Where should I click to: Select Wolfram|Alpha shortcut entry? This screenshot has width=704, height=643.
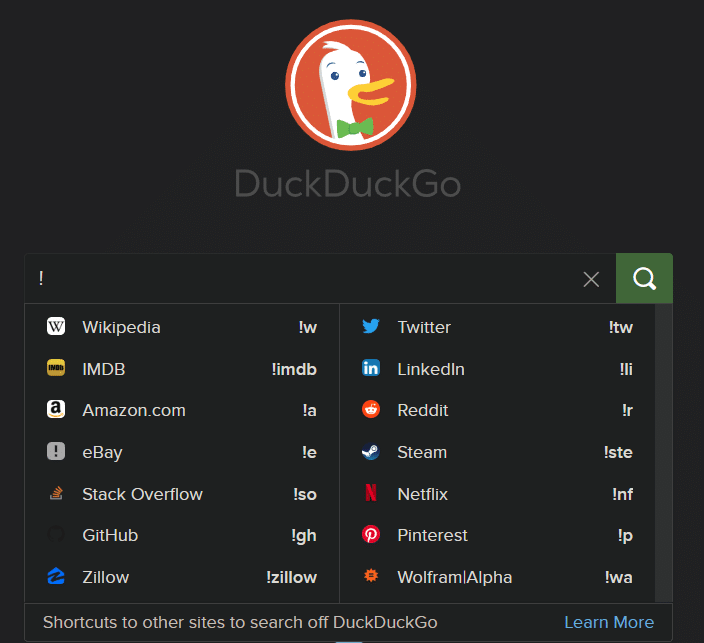click(x=497, y=577)
